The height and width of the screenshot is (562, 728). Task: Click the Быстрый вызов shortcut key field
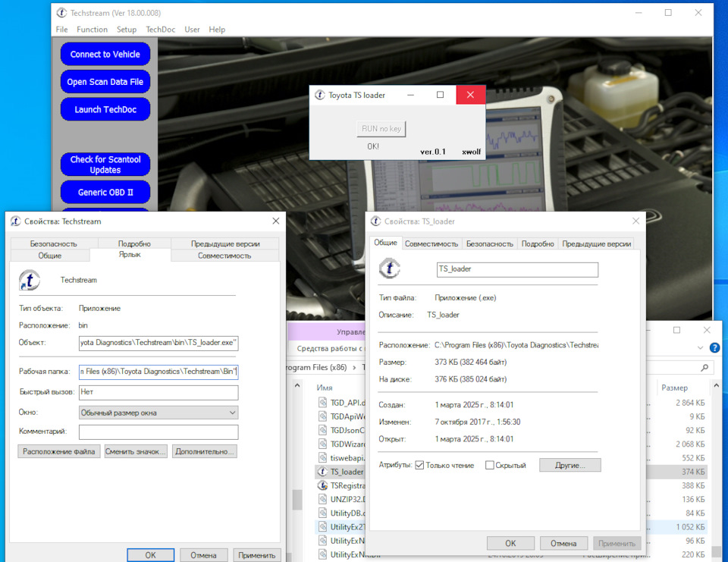tap(158, 392)
